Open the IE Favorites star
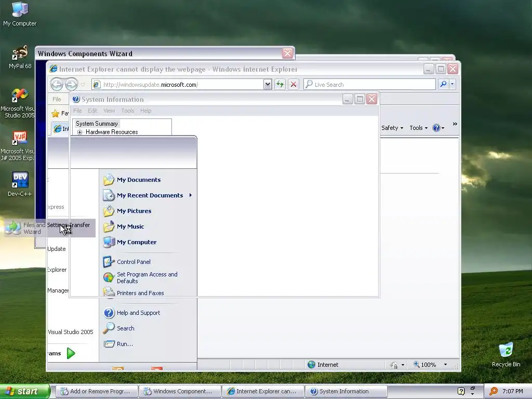The height and width of the screenshot is (399, 532). [x=55, y=113]
